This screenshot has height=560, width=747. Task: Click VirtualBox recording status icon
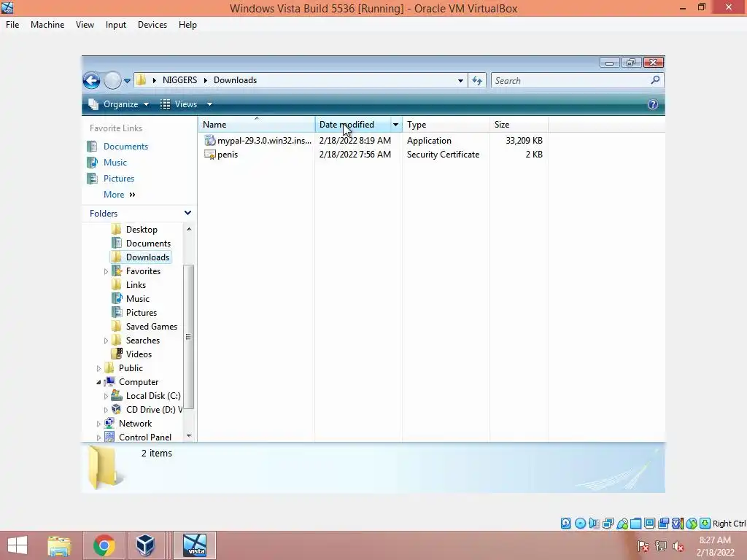663,524
